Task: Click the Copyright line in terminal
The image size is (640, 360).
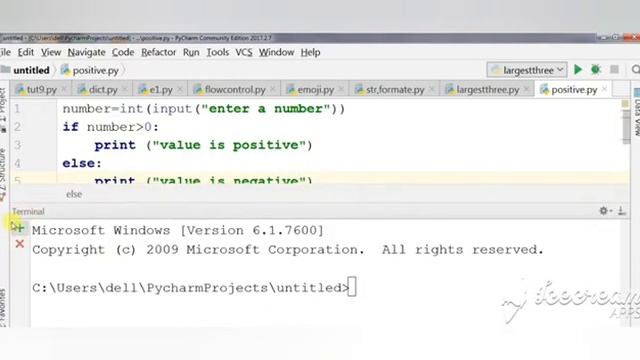Action: pyautogui.click(x=288, y=249)
